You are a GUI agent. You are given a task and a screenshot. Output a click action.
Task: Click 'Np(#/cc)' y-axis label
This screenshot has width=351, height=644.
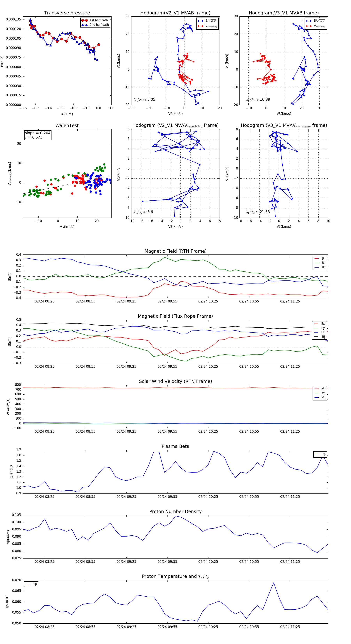pos(8,537)
